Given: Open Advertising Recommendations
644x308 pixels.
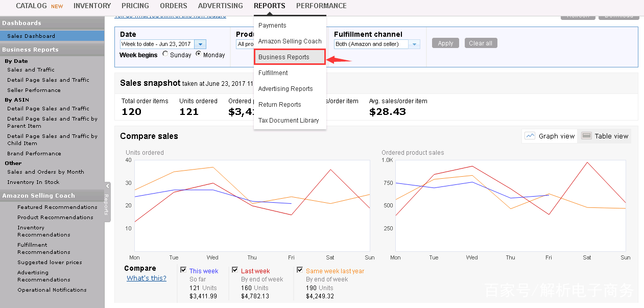Looking at the screenshot, I should 44,276.
